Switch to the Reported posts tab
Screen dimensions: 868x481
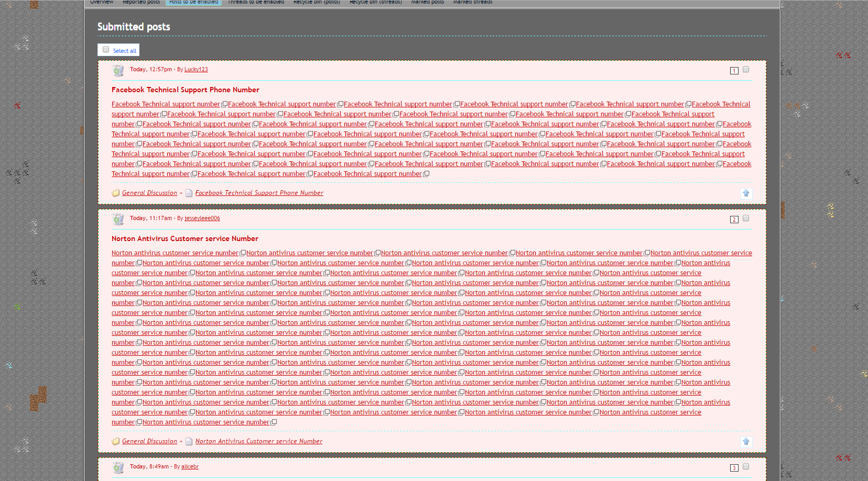click(x=141, y=2)
